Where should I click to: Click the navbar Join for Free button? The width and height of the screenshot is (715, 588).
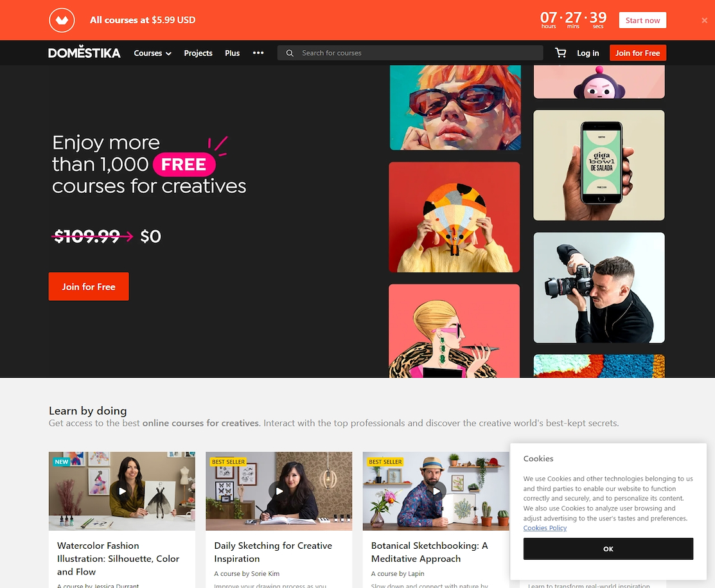pyautogui.click(x=637, y=53)
